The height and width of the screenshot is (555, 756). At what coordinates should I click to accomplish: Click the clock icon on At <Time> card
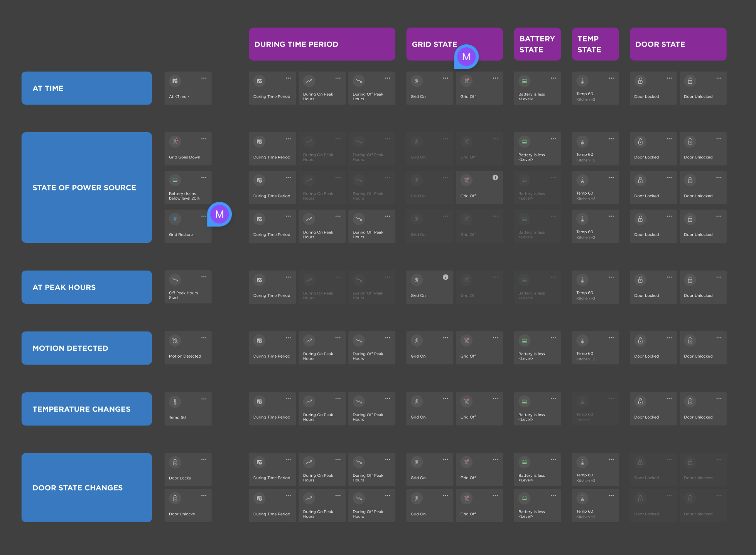[175, 81]
